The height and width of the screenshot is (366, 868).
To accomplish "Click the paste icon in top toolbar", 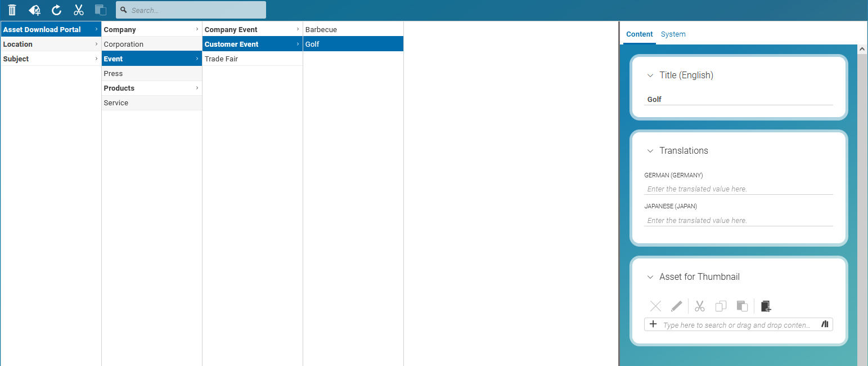I will click(101, 10).
